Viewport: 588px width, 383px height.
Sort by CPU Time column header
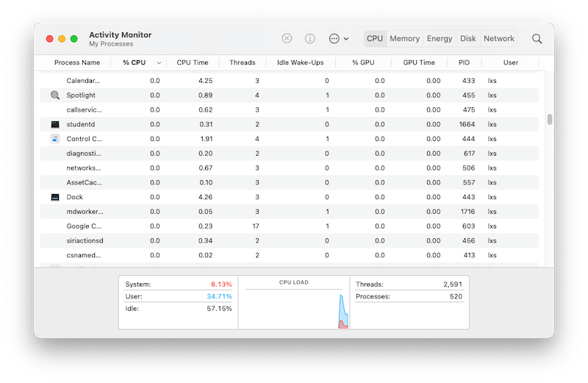pyautogui.click(x=193, y=62)
